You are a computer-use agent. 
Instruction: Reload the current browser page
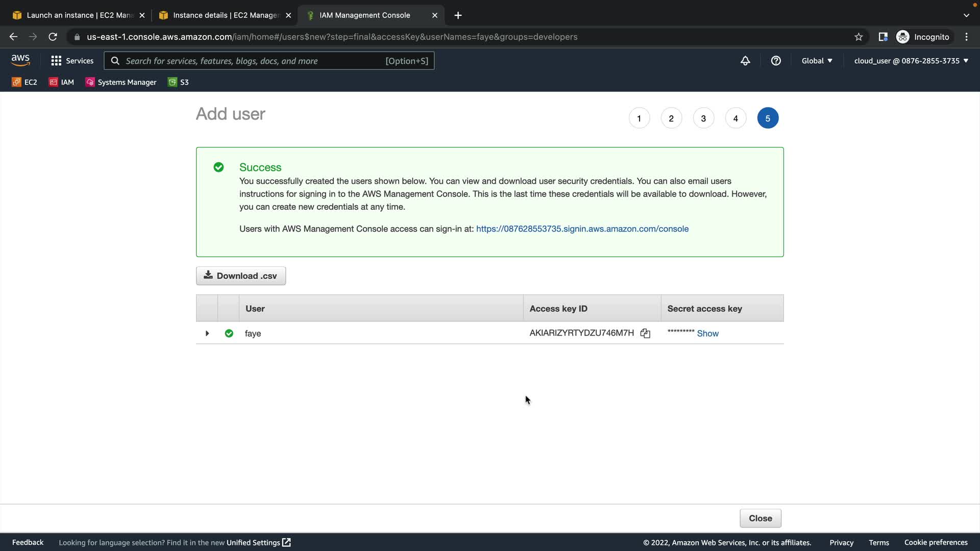53,37
